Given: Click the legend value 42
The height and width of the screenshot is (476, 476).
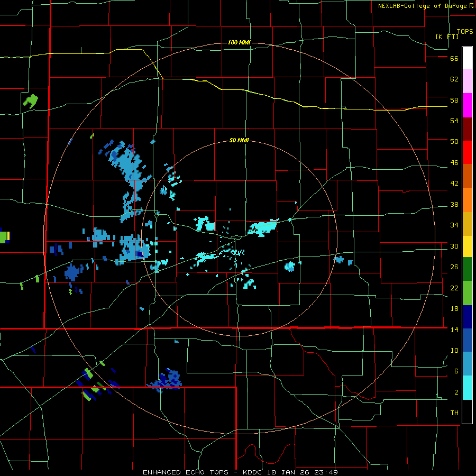Looking at the screenshot, I should pyautogui.click(x=454, y=184).
